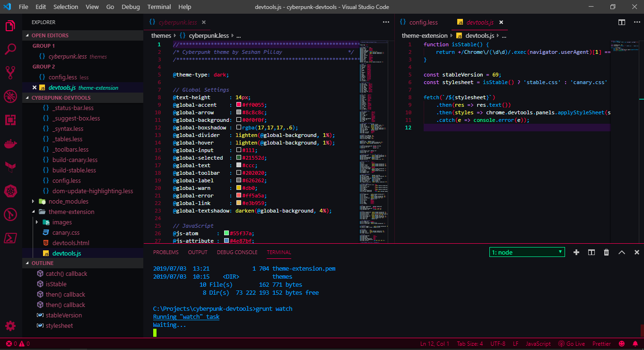Open the Explorer view in activity bar

(x=10, y=26)
